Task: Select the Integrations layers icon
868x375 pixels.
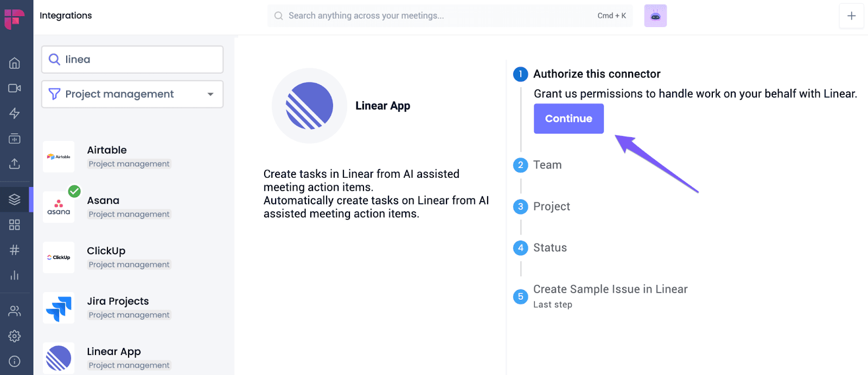Action: click(15, 199)
